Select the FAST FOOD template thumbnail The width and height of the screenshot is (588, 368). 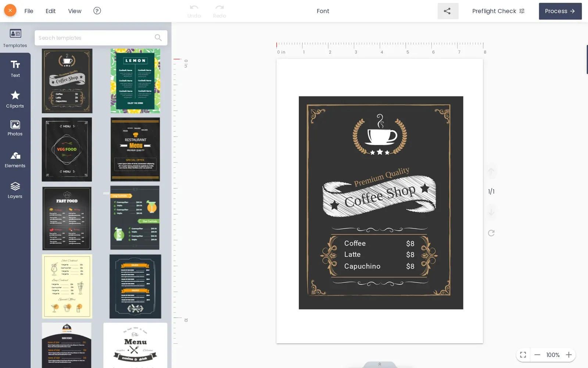click(x=67, y=218)
